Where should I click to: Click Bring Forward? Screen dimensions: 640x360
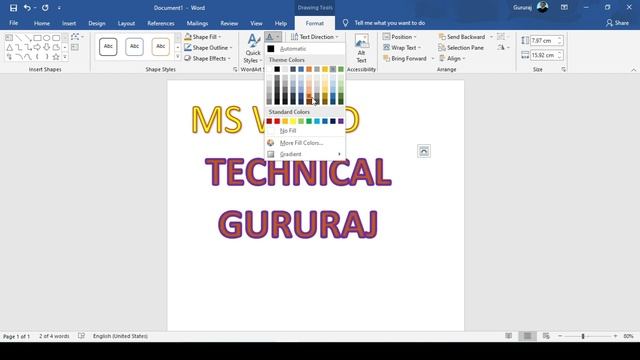[x=405, y=58]
